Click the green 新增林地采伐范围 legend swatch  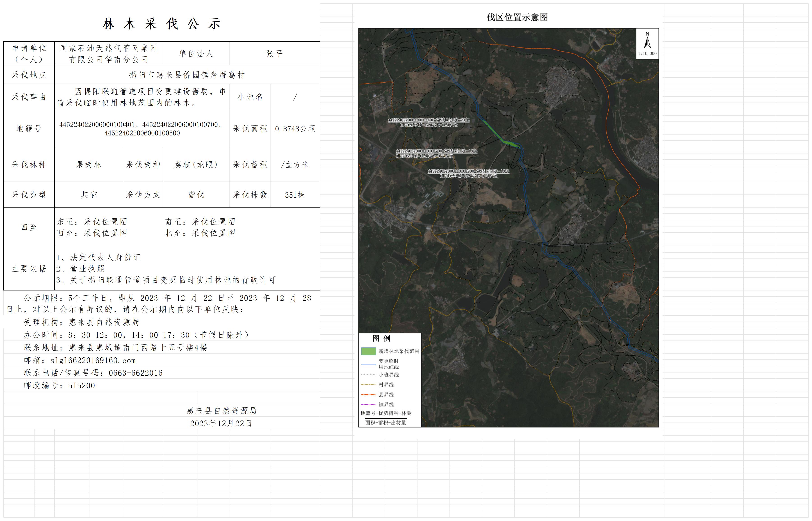tap(368, 351)
